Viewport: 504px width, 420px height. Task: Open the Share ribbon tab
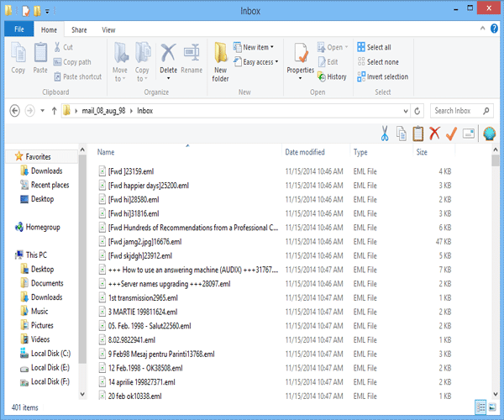(79, 29)
